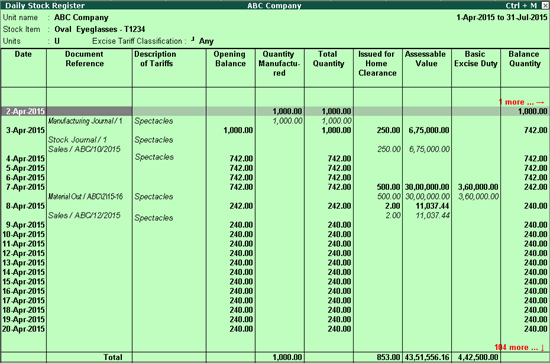Viewport: 550px width, 363px height.
Task: Click the Unit name ABC Company field
Action: pos(81,18)
